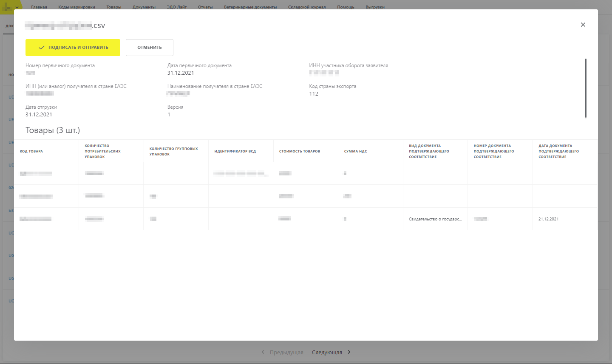The width and height of the screenshot is (612, 364).
Task: Open the Документы menu
Action: click(144, 7)
